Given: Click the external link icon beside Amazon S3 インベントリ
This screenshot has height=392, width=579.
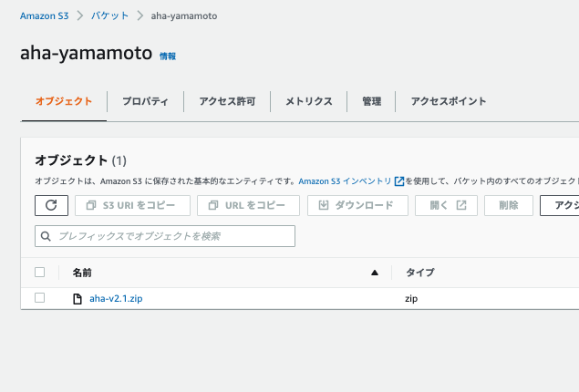Looking at the screenshot, I should pos(399,181).
